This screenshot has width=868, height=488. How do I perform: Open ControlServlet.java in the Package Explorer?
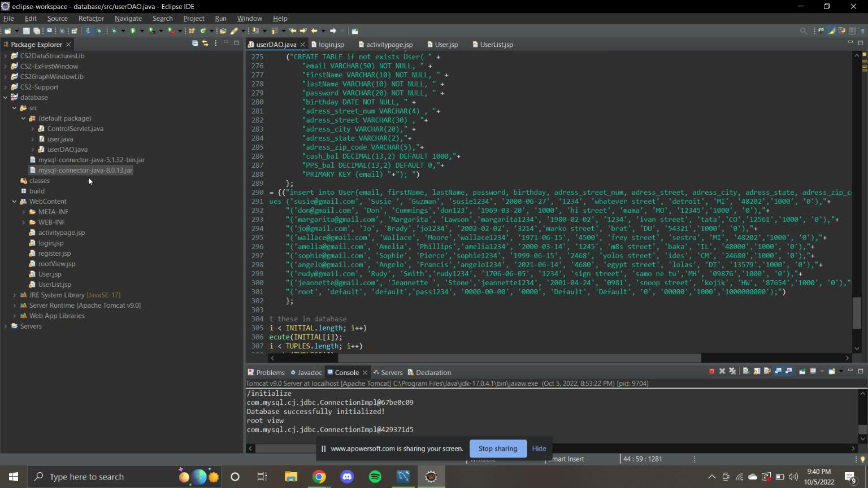pyautogui.click(x=75, y=129)
